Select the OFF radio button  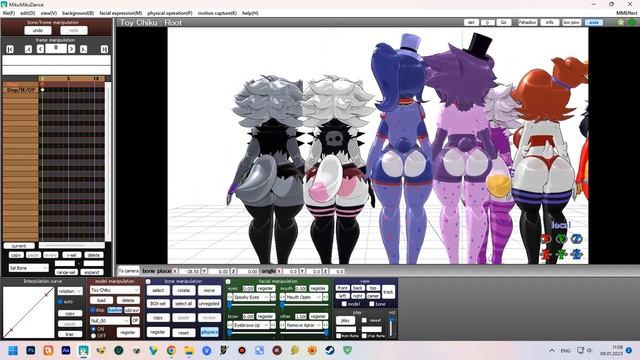[x=93, y=336]
